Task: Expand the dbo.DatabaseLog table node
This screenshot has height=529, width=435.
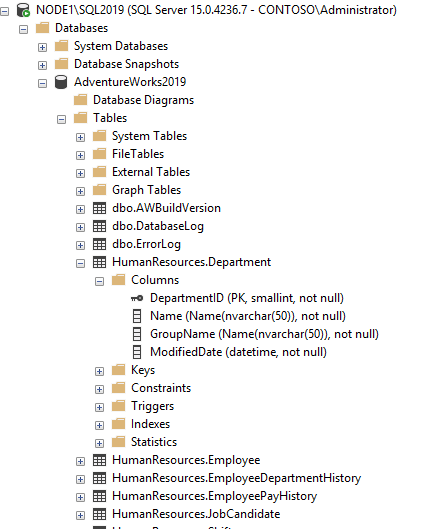Action: pyautogui.click(x=80, y=227)
